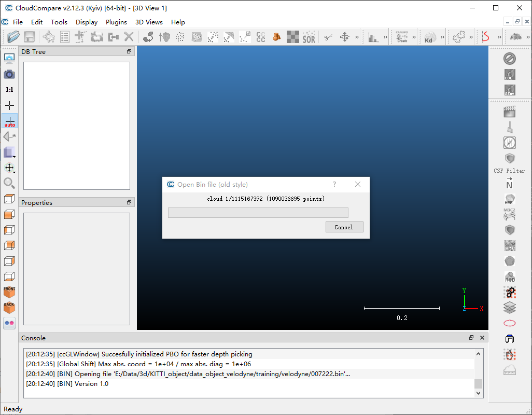532x415 pixels.
Task: Expand overflow chevron next to Canupo Create
Action: click(414, 37)
